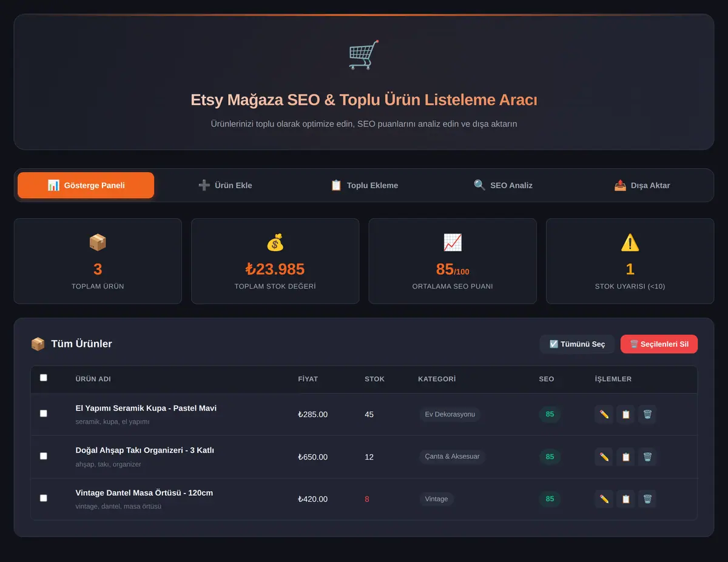
Task: Go to the Toplu Ekleme tab
Action: tap(364, 185)
